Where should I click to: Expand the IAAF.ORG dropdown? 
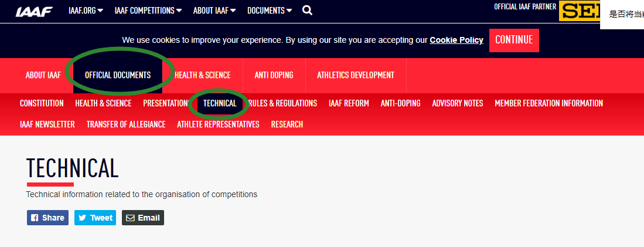(86, 11)
